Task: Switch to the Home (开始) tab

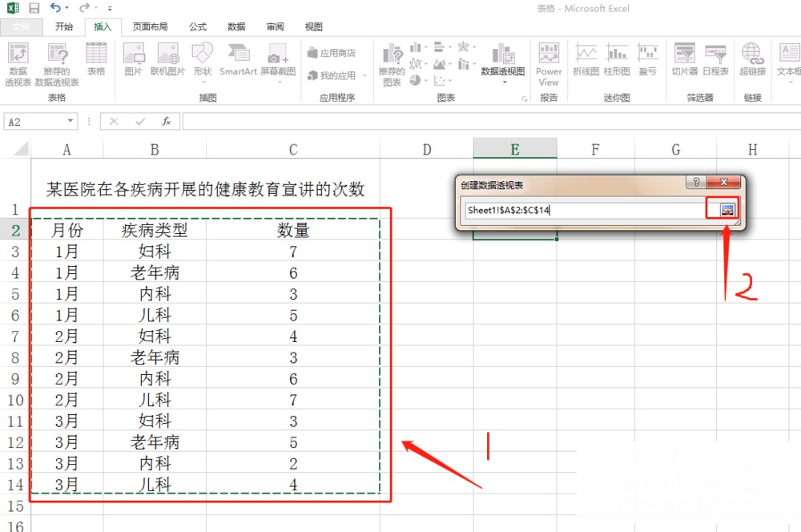Action: 64,26
